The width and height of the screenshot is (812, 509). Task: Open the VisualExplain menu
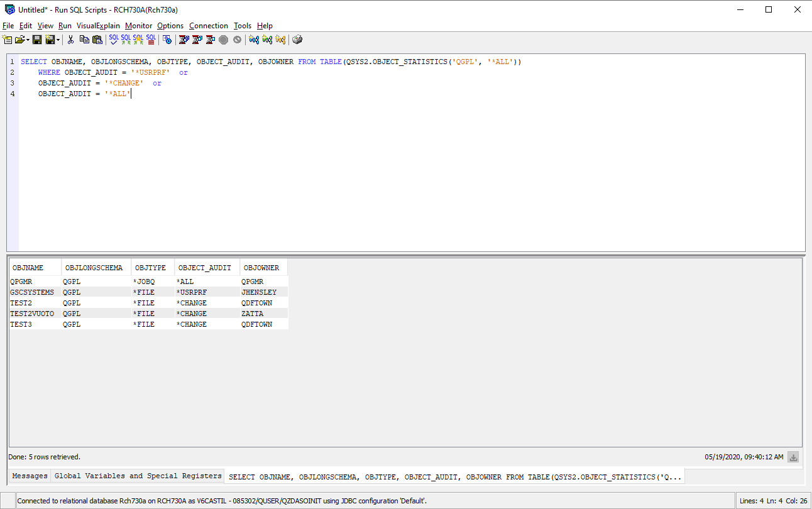(98, 26)
